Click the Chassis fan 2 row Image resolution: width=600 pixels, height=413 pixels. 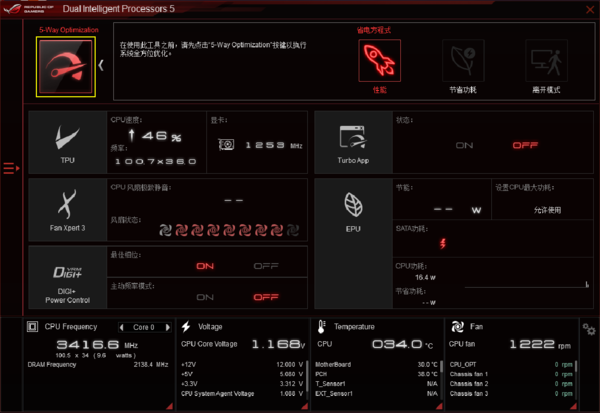(511, 384)
